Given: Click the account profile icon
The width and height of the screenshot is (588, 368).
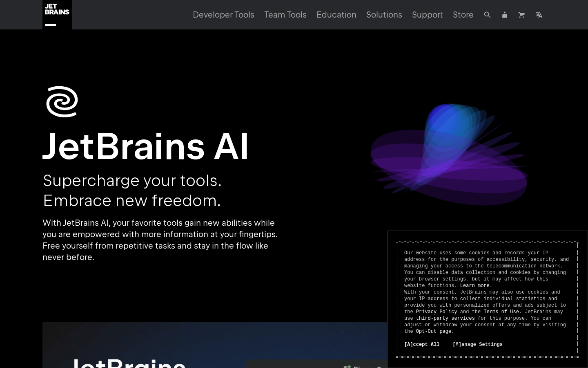Looking at the screenshot, I should pos(504,15).
